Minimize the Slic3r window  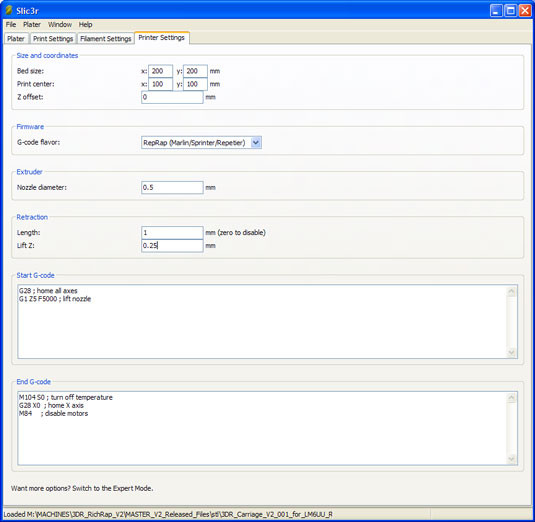tap(496, 11)
